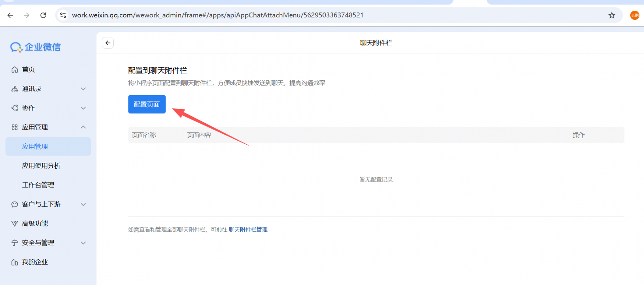Expand the 安全与管理 chevron
Image resolution: width=644 pixels, height=285 pixels.
83,243
